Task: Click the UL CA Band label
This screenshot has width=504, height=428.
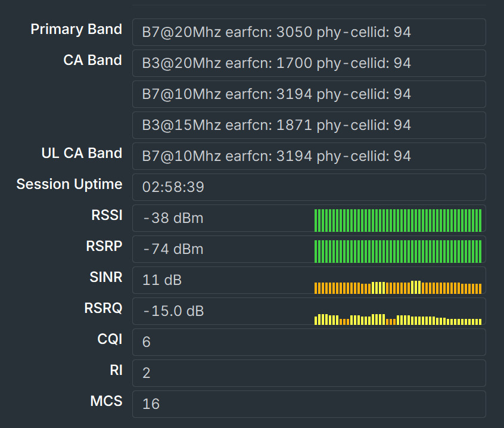Action: point(82,153)
